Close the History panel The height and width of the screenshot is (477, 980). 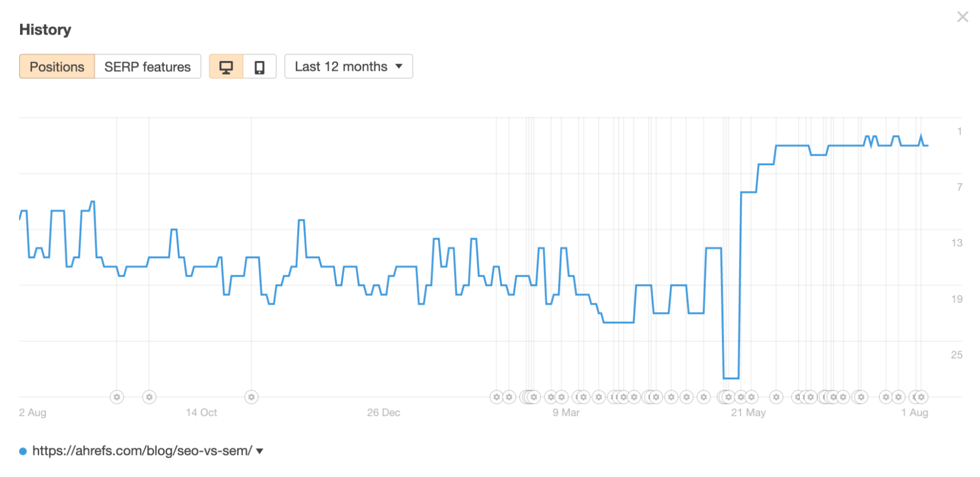click(x=962, y=16)
